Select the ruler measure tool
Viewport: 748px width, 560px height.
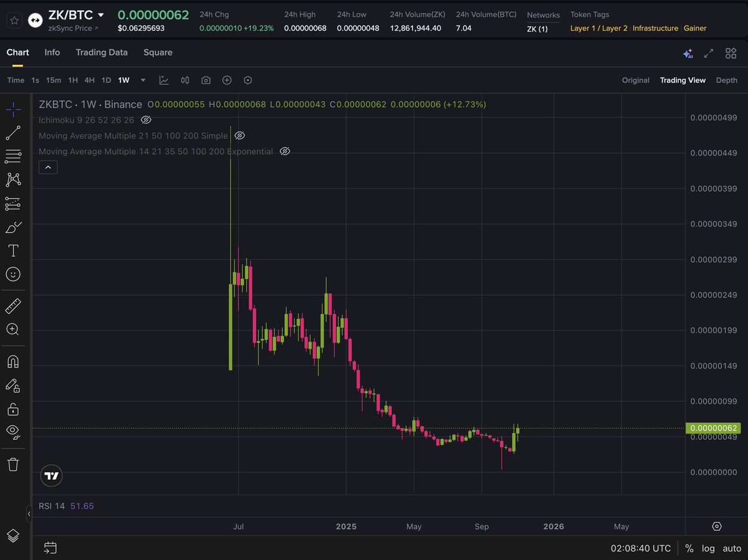pos(13,306)
